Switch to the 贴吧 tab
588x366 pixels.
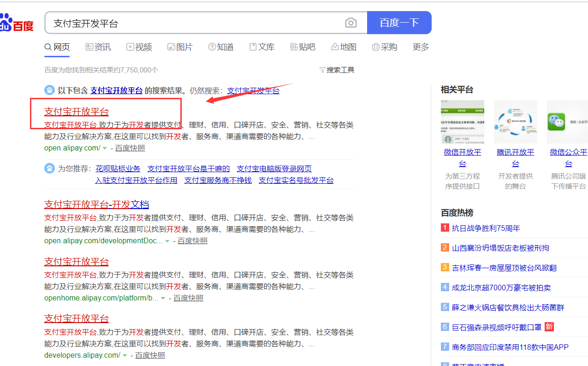pyautogui.click(x=303, y=47)
